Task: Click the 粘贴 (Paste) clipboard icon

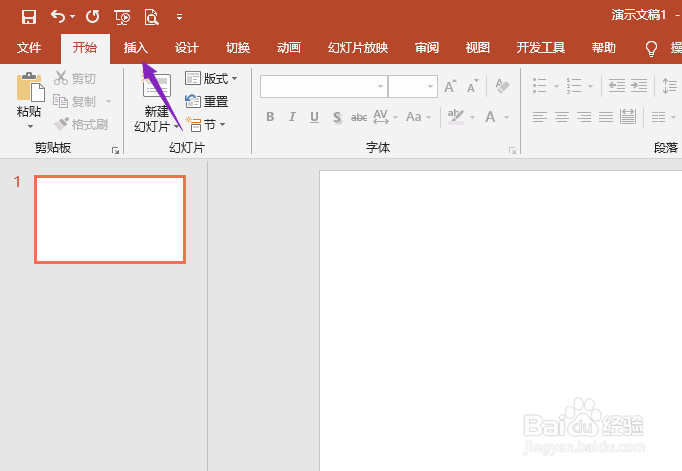Action: (30, 87)
